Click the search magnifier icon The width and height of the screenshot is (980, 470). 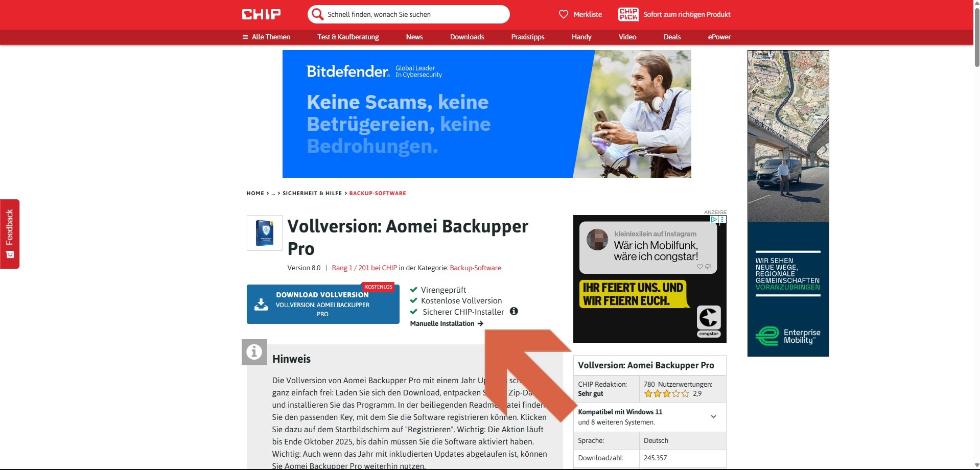(317, 14)
